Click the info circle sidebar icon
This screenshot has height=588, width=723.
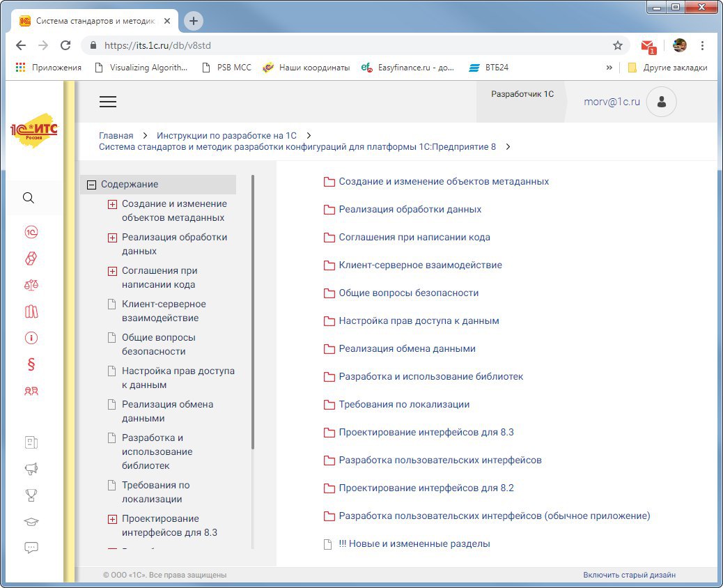31,338
